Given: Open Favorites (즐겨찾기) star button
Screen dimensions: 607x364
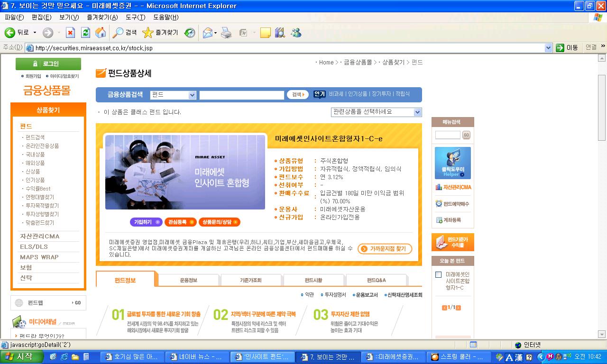Looking at the screenshot, I should coord(160,33).
